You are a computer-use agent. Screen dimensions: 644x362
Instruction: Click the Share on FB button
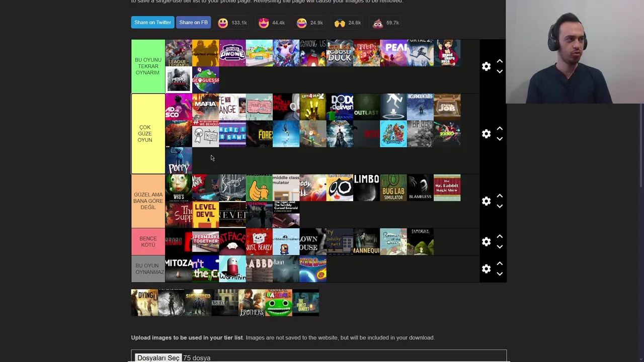click(x=193, y=23)
